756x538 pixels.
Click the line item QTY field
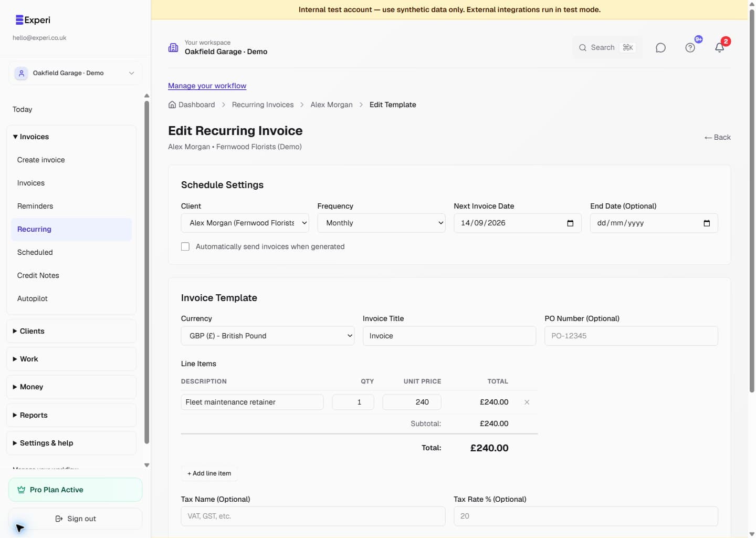coord(353,402)
